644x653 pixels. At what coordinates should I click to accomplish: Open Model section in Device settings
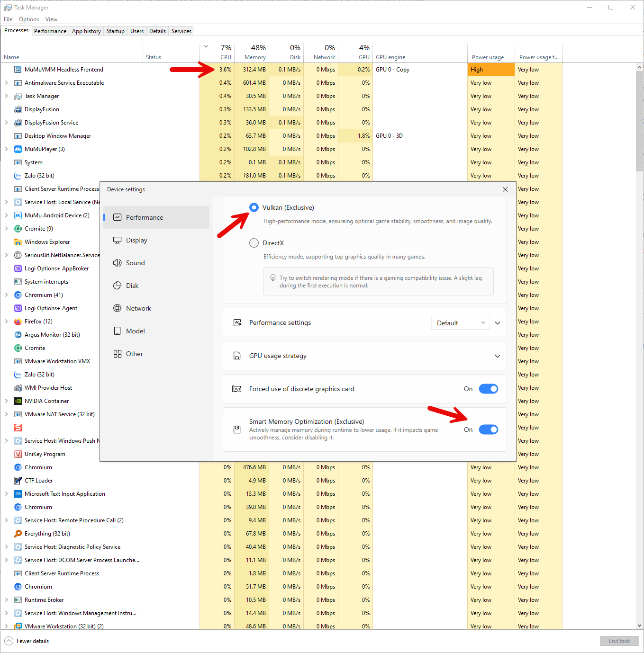[156, 331]
